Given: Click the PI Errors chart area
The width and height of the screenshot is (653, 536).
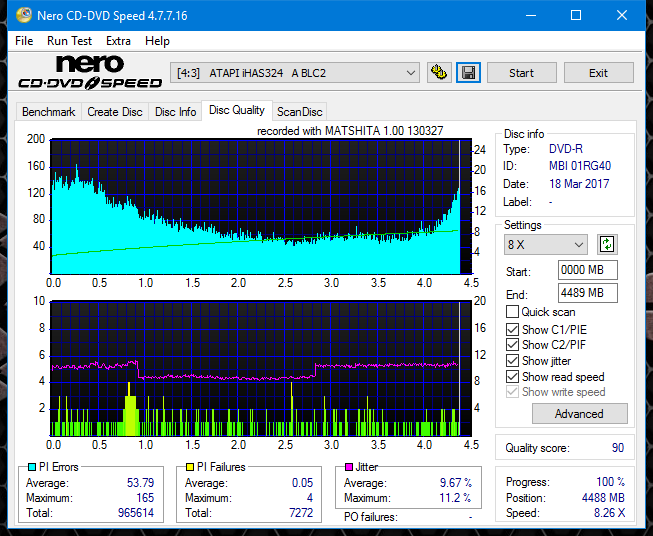Looking at the screenshot, I should point(261,207).
